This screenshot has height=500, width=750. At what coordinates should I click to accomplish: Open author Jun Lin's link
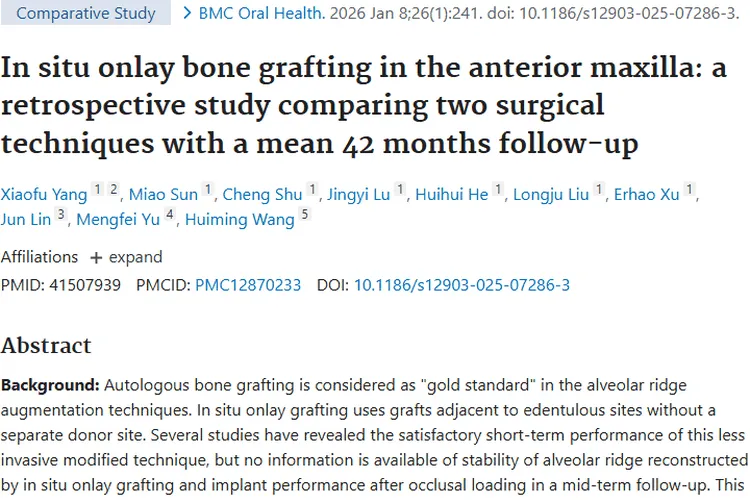[x=26, y=219]
